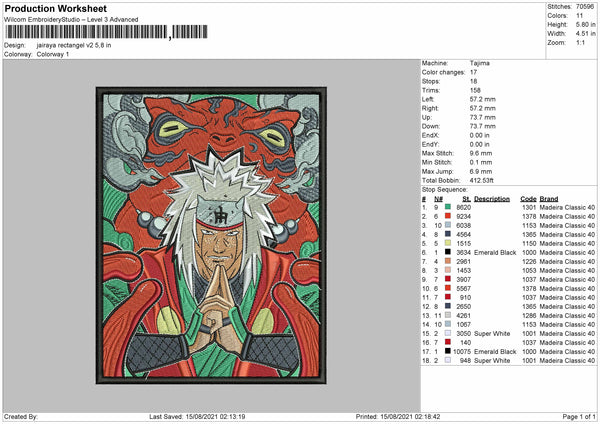The height and width of the screenshot is (424, 600).
Task: Select the black swatch in stop row 17
Action: tap(448, 351)
